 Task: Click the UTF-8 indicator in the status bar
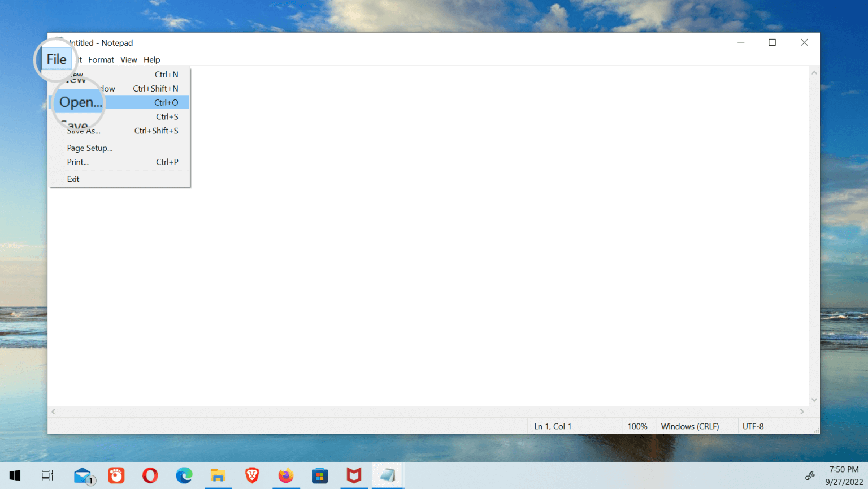[753, 426]
